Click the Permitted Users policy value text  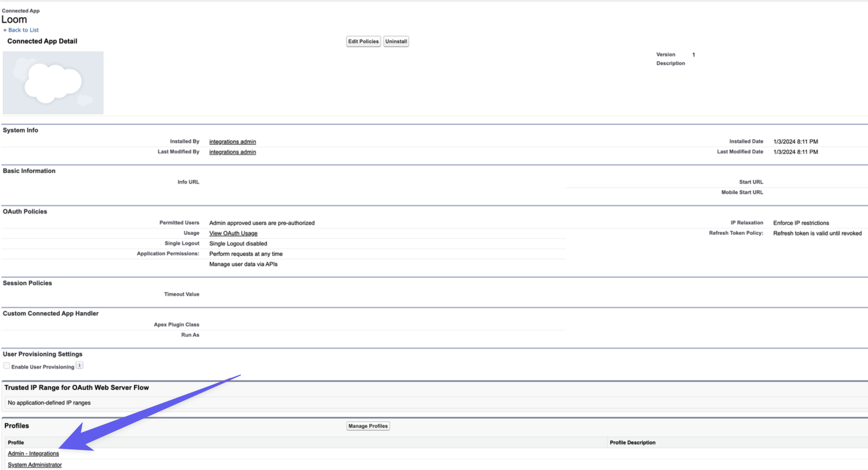(x=262, y=223)
